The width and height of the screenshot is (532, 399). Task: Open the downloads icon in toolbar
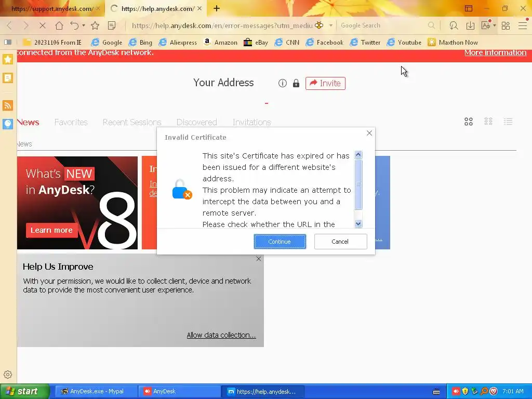pos(470,25)
